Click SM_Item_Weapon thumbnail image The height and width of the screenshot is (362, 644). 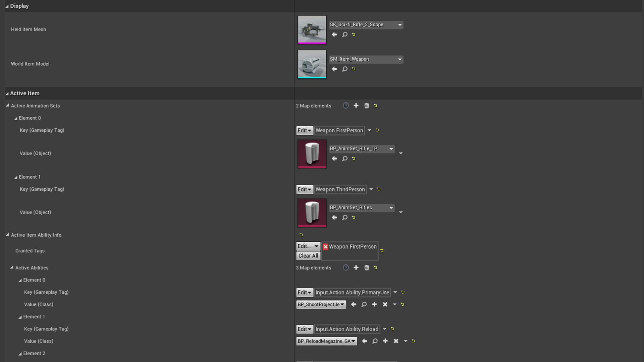(312, 63)
